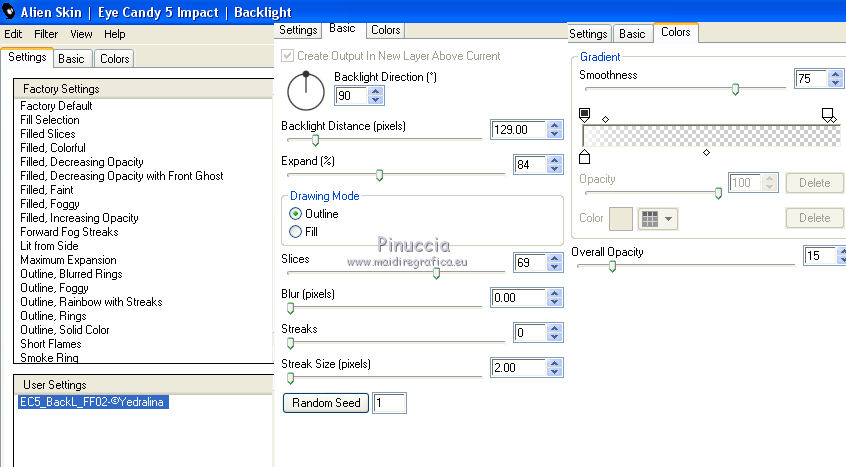This screenshot has height=467, width=846.
Task: Open Colors tab in middle panel
Action: [x=385, y=30]
